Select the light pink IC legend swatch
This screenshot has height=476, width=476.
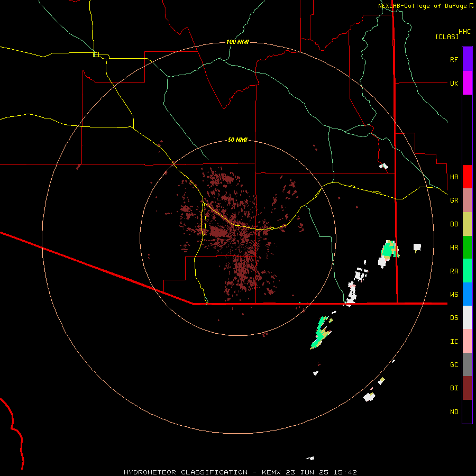tap(467, 341)
